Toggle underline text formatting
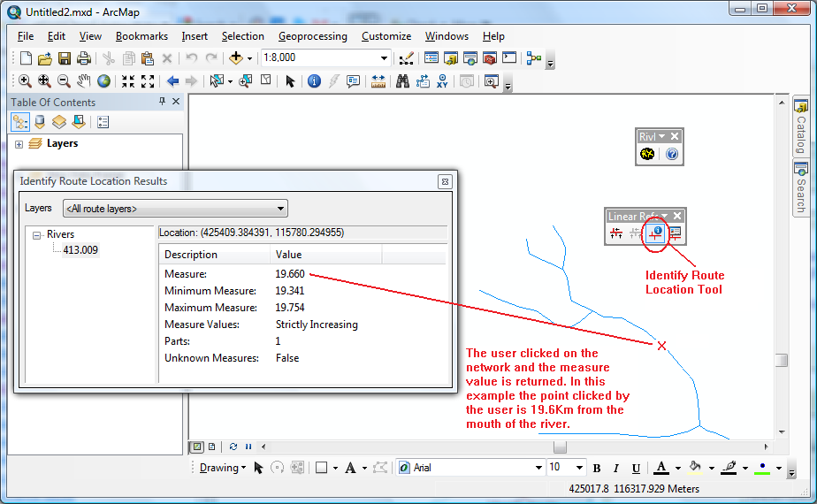Screen dimensions: 817x504 click(x=636, y=468)
